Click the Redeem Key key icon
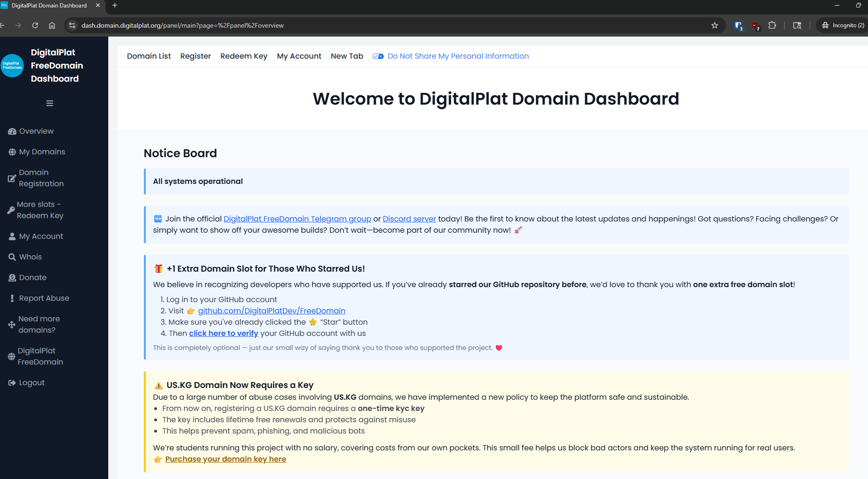Image resolution: width=868 pixels, height=479 pixels. tap(11, 210)
